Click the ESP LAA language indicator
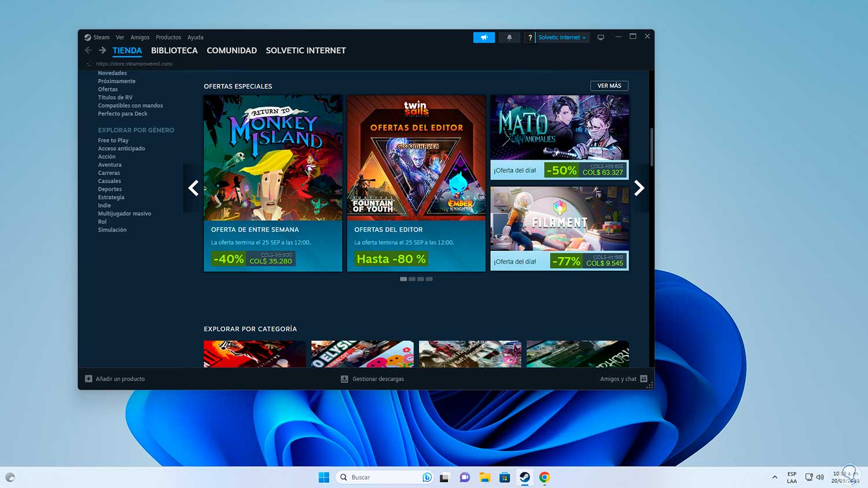Viewport: 868px width, 488px height. point(792,478)
